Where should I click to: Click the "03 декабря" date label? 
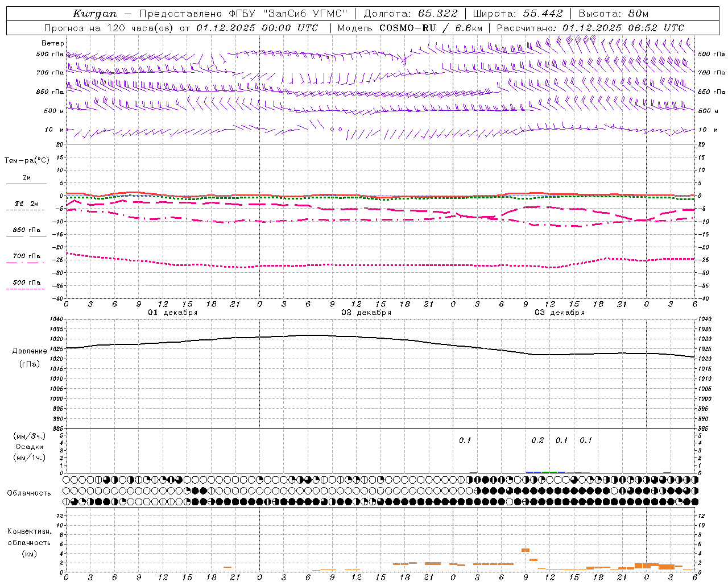tap(560, 313)
